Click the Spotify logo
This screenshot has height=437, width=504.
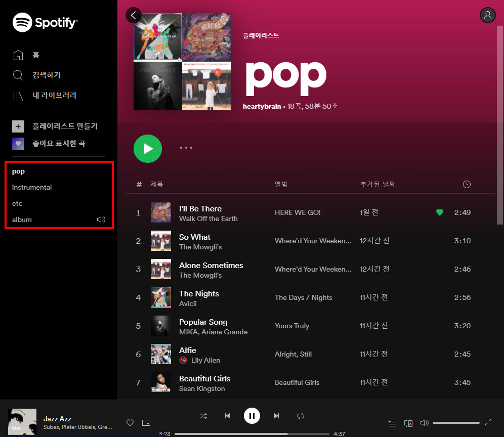pyautogui.click(x=45, y=22)
